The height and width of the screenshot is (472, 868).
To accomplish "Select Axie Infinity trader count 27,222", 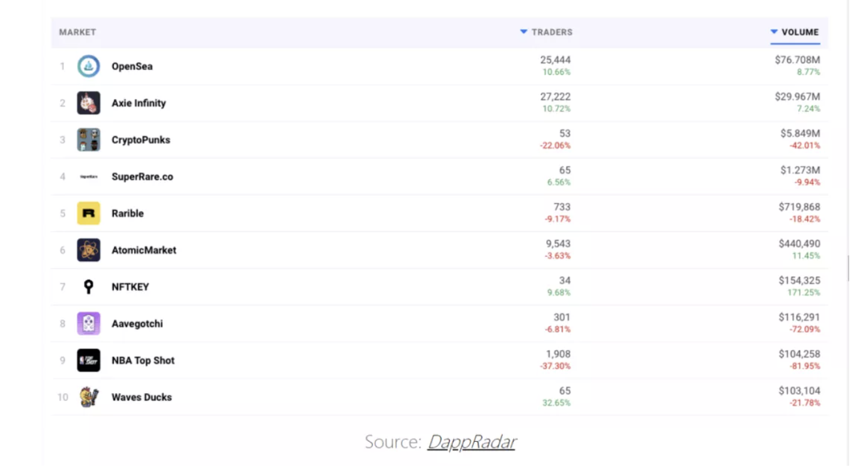I will (555, 97).
